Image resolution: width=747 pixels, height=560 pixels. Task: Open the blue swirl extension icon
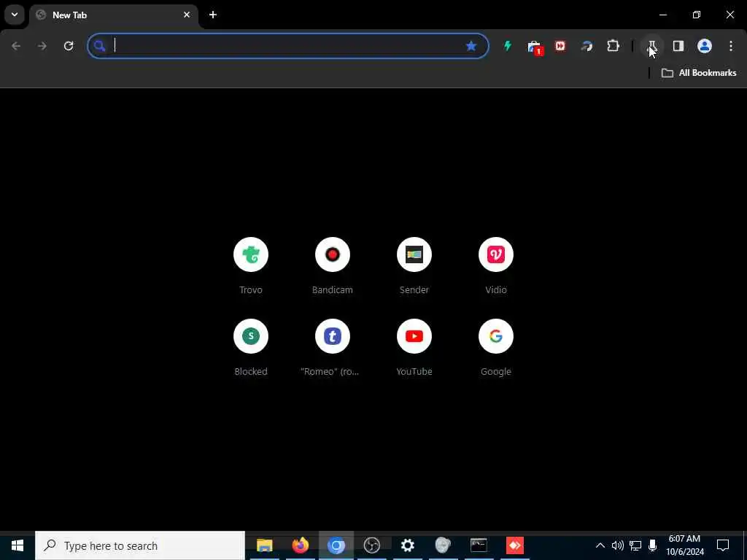pos(587,46)
